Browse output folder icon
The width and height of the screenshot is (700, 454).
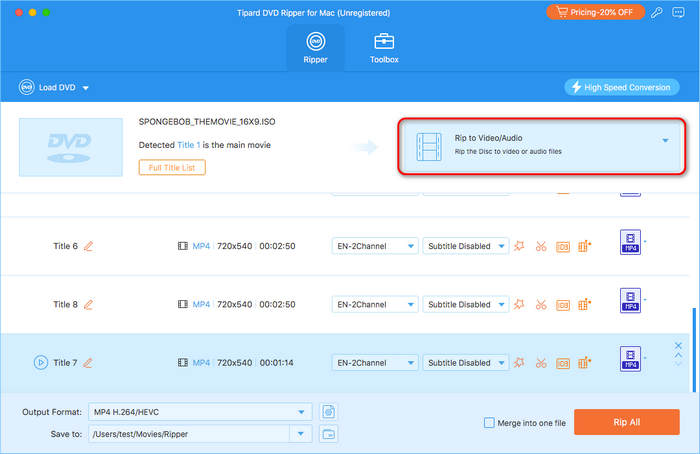coord(329,434)
